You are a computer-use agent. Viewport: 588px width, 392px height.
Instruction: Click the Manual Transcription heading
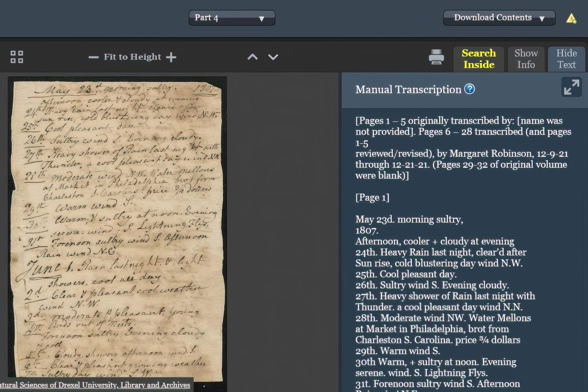click(408, 89)
